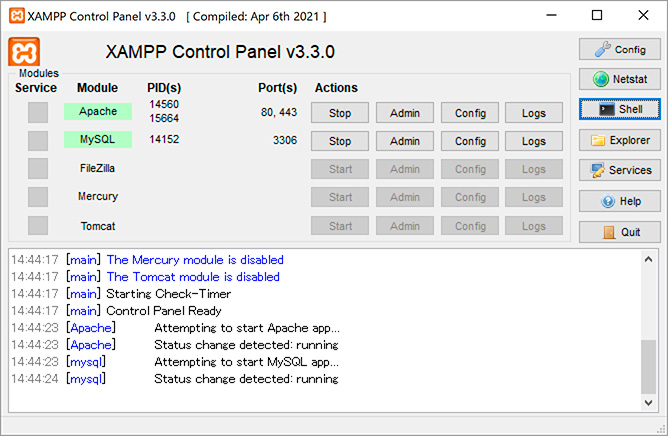Start the Tomcat module
Screen dimensions: 668x436
point(340,226)
